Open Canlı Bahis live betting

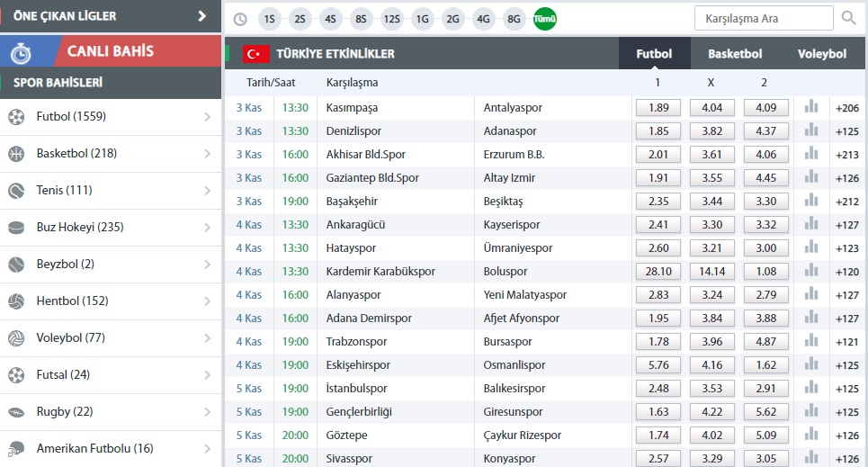click(x=111, y=51)
